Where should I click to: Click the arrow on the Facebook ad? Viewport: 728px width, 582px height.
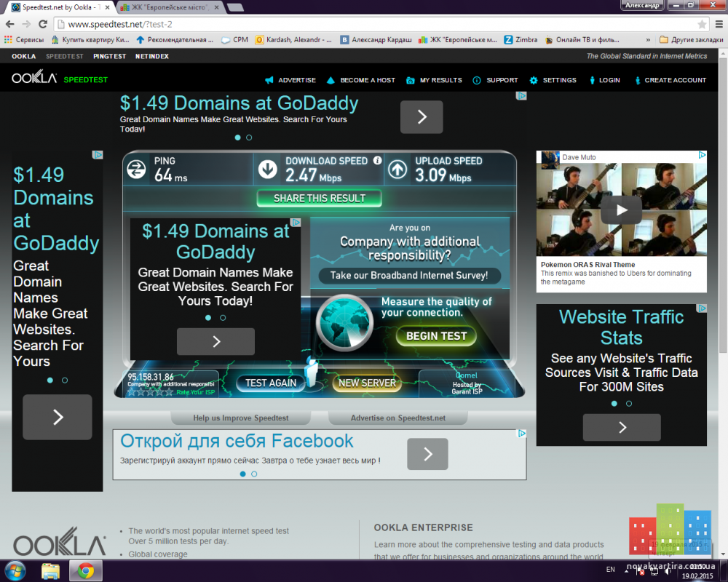[427, 454]
